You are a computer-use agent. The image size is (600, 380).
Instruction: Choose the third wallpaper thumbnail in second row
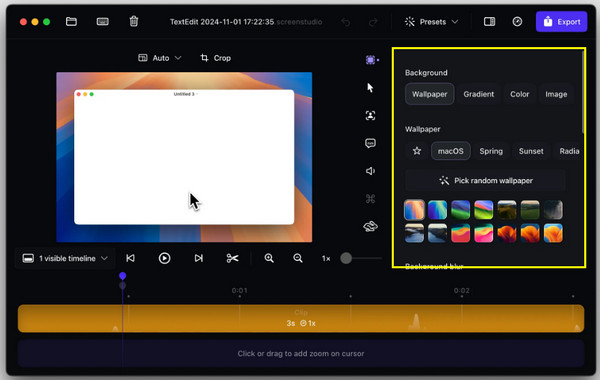coord(460,233)
